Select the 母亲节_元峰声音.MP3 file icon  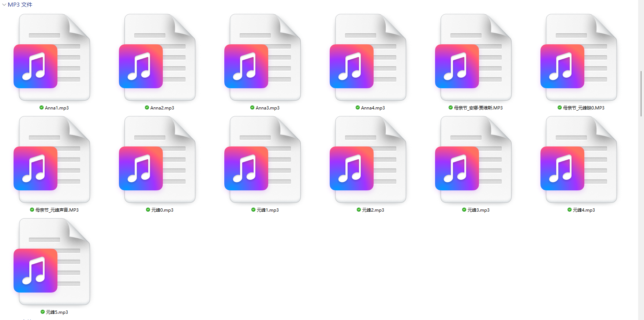tap(52, 159)
